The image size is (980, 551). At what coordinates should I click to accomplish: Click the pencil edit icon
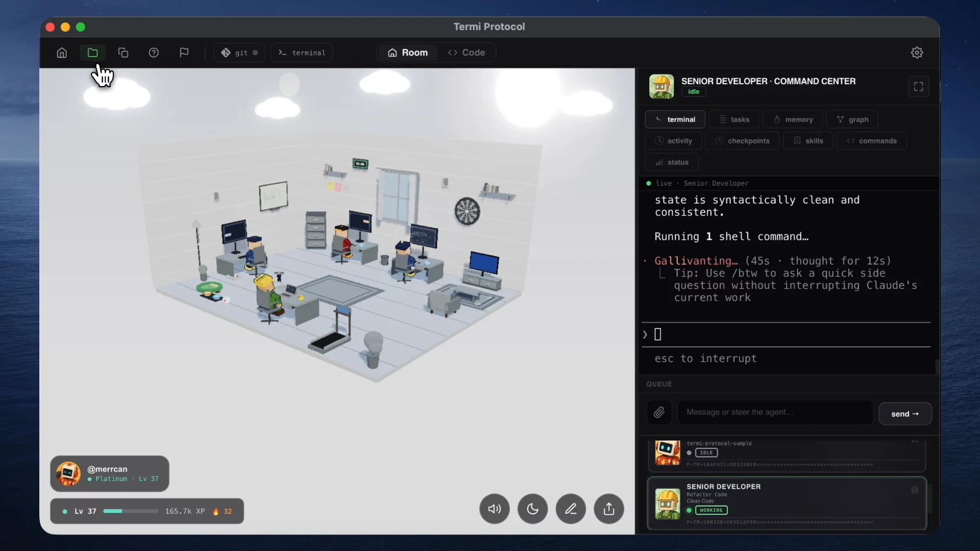coord(571,509)
